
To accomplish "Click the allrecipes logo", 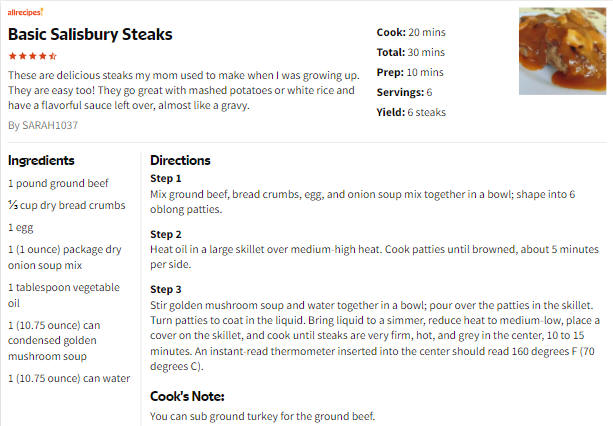I will (x=25, y=12).
